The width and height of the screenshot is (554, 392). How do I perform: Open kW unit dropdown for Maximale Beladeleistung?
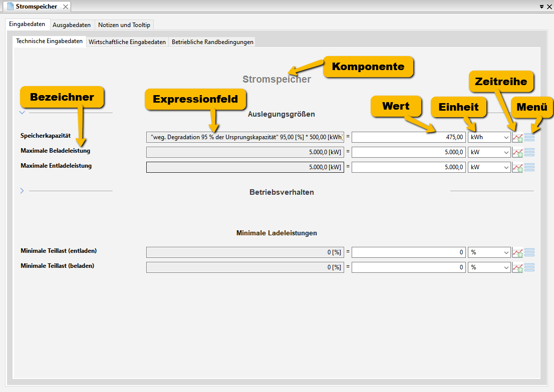tap(489, 152)
